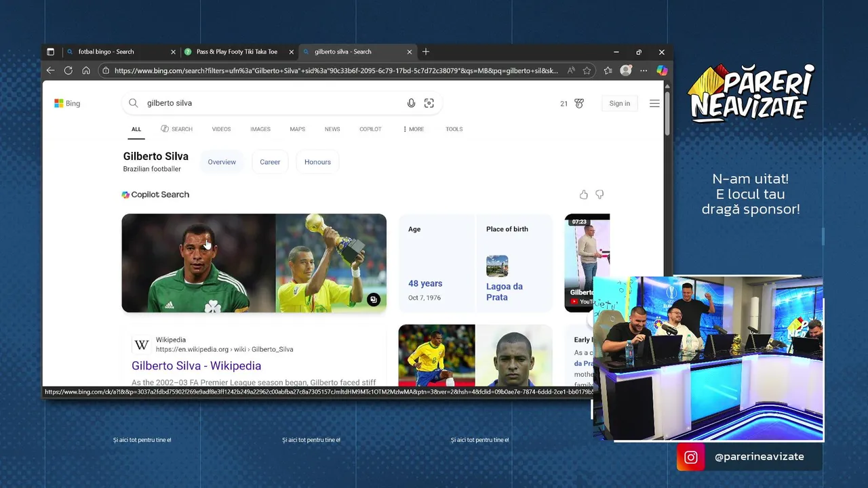Open the VIDEOS results tab
Image resolution: width=868 pixels, height=488 pixels.
click(x=221, y=129)
